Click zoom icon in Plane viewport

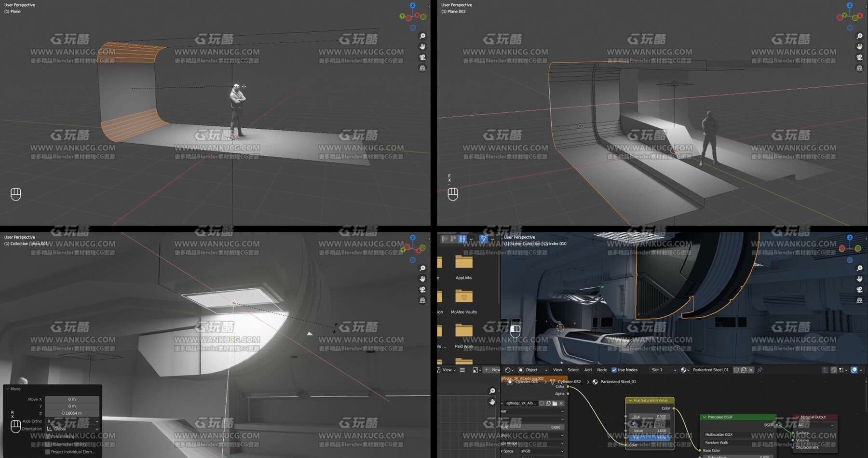(422, 36)
